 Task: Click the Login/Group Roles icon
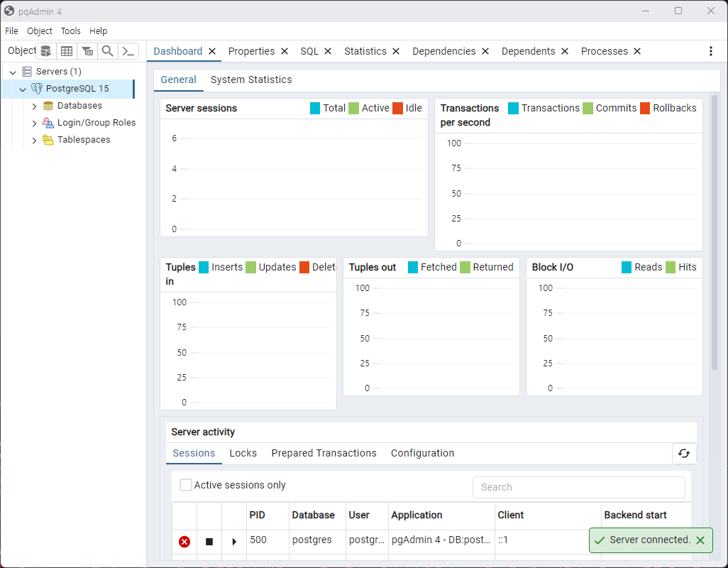tap(48, 123)
